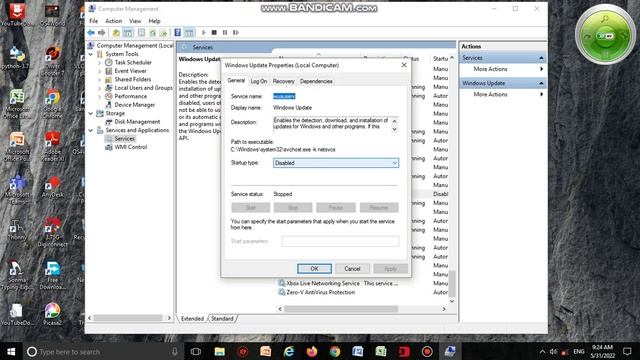Expand the Task Scheduler tree node
Image resolution: width=640 pixels, height=360 pixels.
coord(100,62)
